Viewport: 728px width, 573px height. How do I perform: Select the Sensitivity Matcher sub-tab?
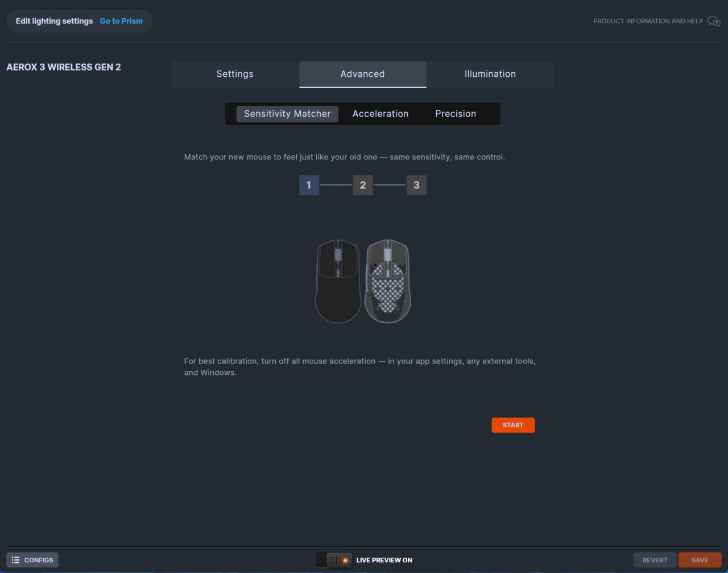(287, 114)
